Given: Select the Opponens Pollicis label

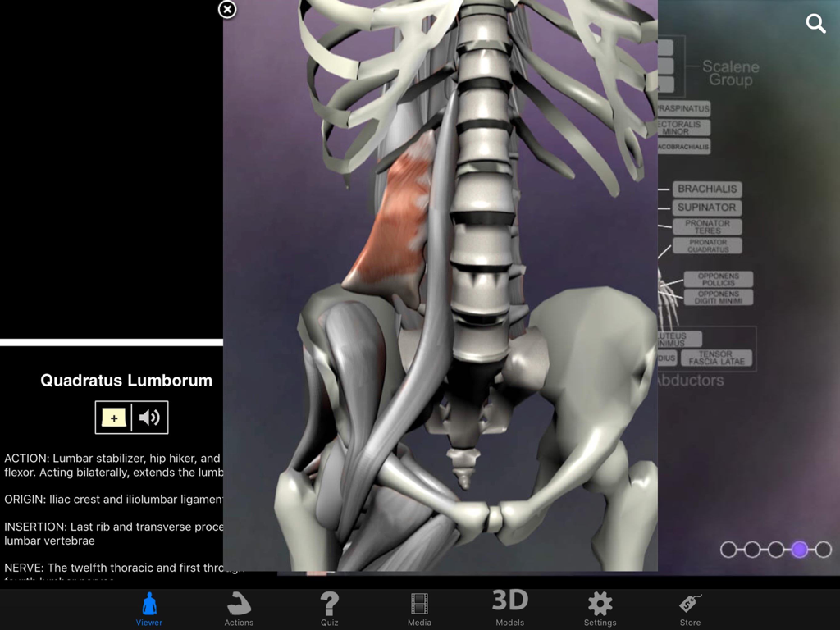Looking at the screenshot, I should [x=719, y=280].
